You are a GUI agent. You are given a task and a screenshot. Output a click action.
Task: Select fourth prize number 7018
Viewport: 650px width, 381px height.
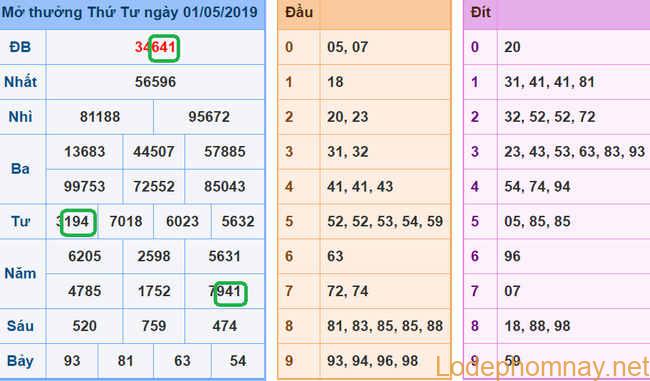point(126,221)
